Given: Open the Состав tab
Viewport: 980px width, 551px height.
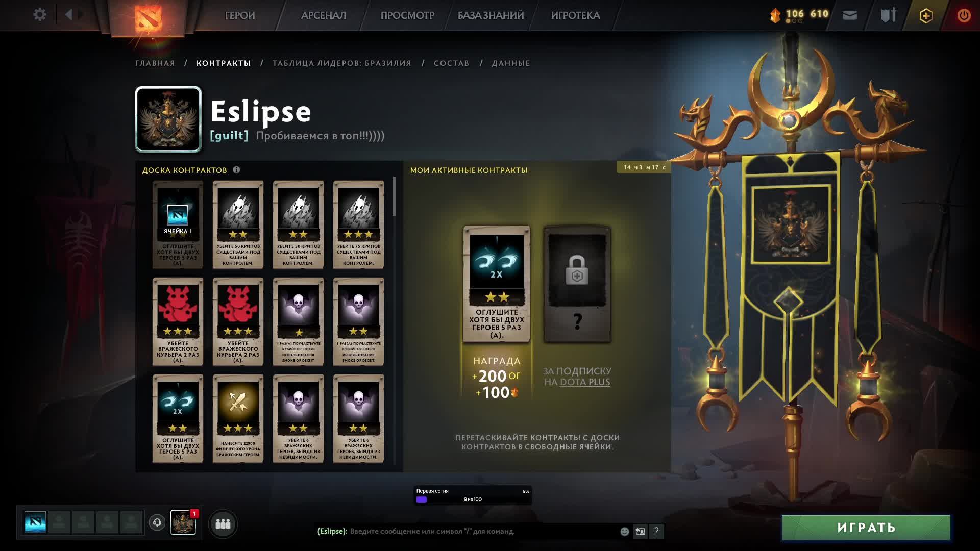Looking at the screenshot, I should coord(452,63).
